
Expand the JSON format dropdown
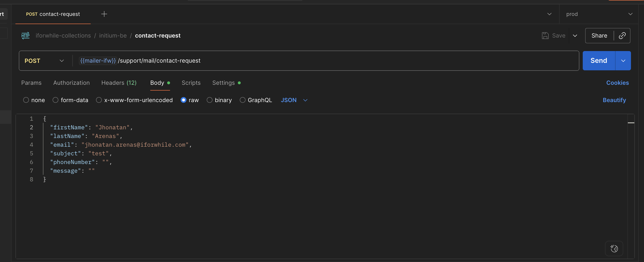(x=294, y=100)
